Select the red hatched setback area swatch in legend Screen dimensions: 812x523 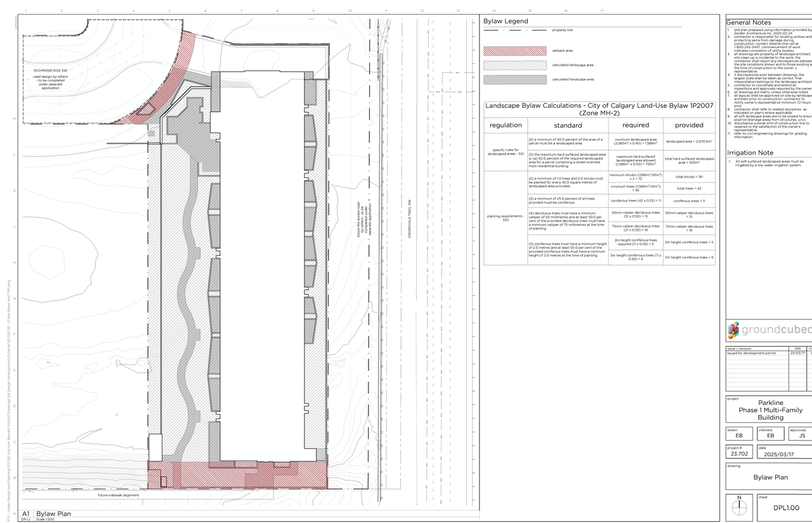click(x=514, y=51)
